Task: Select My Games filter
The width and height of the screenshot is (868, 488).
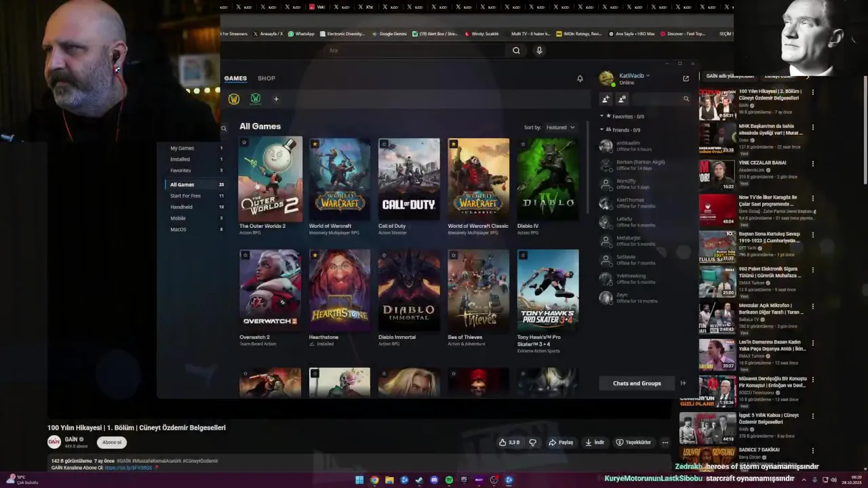Action: pos(195,148)
